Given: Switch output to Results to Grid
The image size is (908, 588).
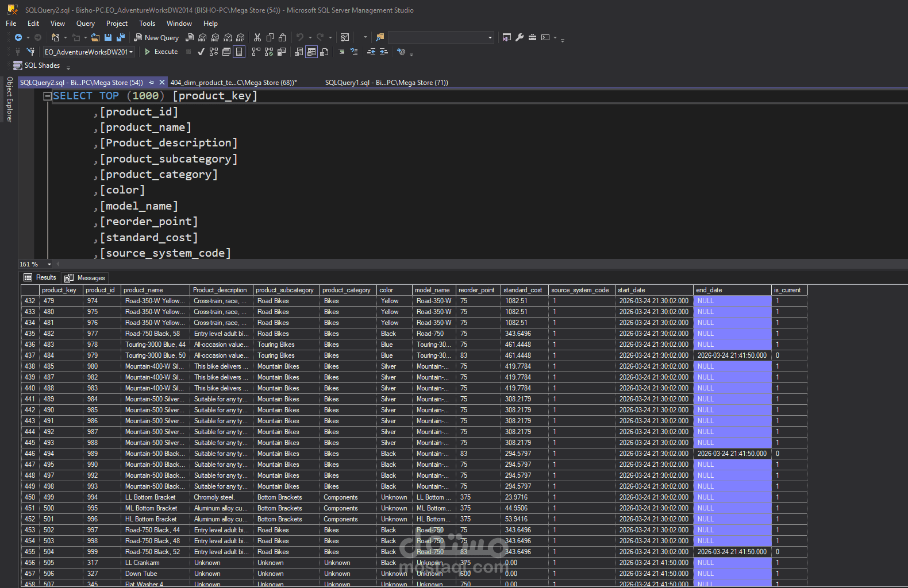Looking at the screenshot, I should pos(311,52).
